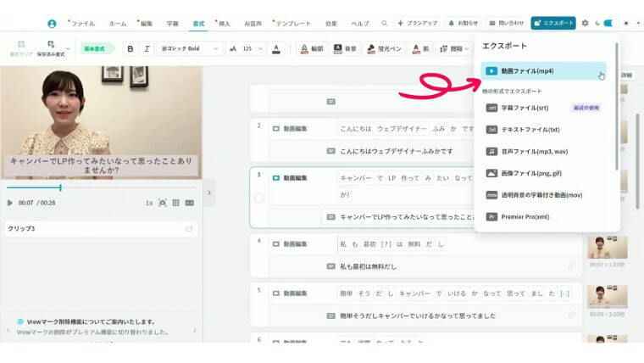Collapse the preview panel arrow

click(x=209, y=193)
